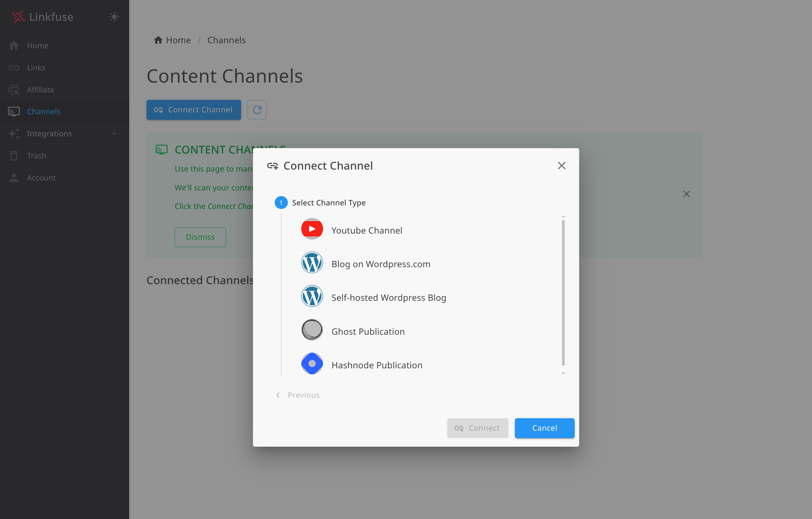Expand the Integrations section
The height and width of the screenshot is (519, 812).
pyautogui.click(x=49, y=134)
